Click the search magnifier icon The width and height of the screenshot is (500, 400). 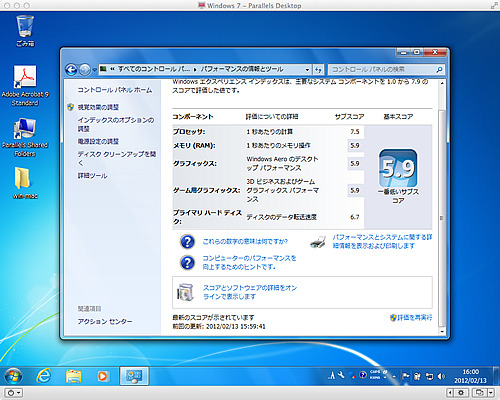pos(439,69)
